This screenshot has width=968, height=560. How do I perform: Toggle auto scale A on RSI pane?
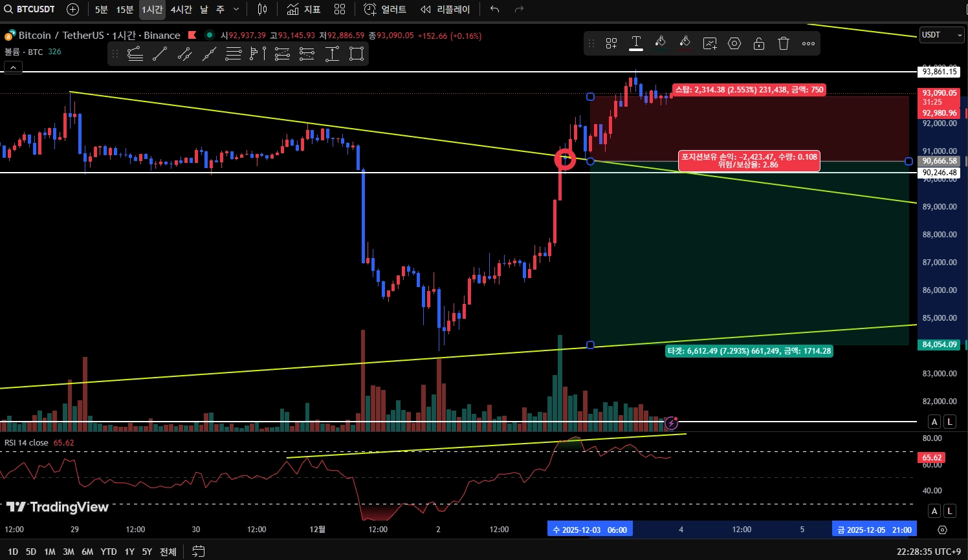[934, 511]
